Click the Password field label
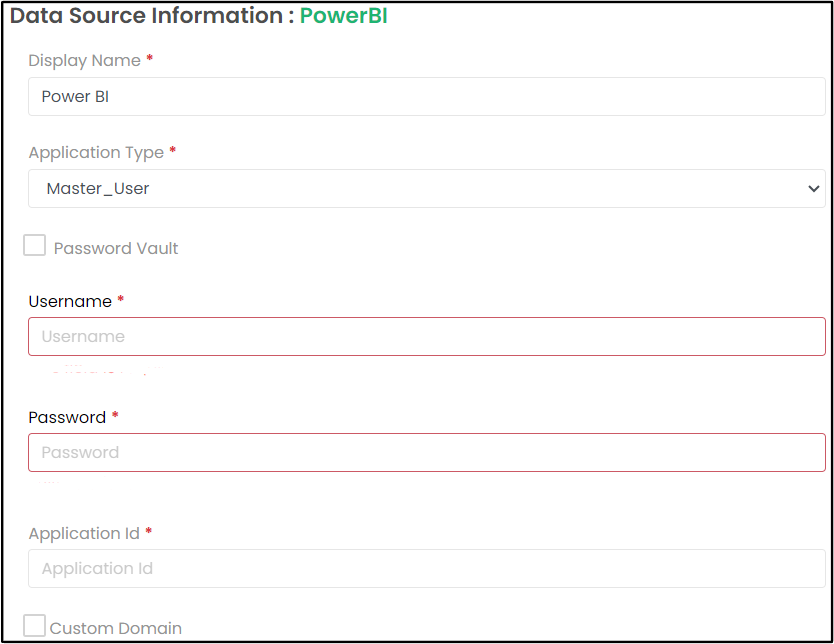Image resolution: width=834 pixels, height=644 pixels. click(66, 417)
